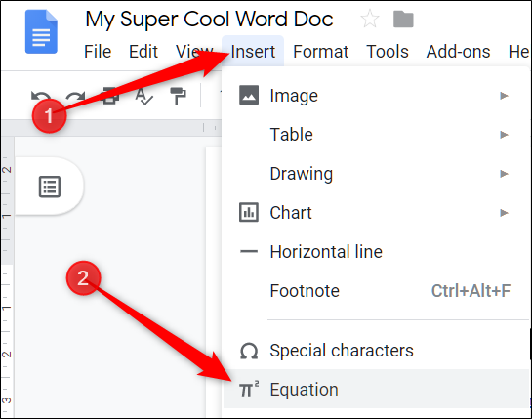Click the move to folder icon
Image resolution: width=532 pixels, height=419 pixels.
click(x=403, y=19)
